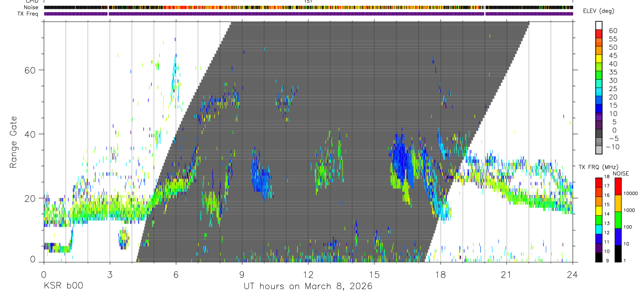Pick yellow ELEV segment between 40 and 45
644x297 pixels.
tap(599, 58)
